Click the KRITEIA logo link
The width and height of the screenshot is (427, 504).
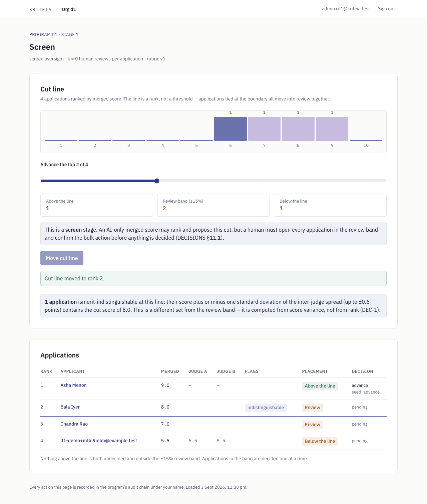(x=40, y=9)
